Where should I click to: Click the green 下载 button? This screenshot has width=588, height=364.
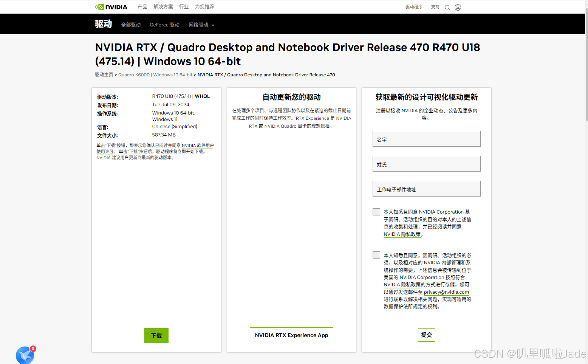(x=156, y=336)
